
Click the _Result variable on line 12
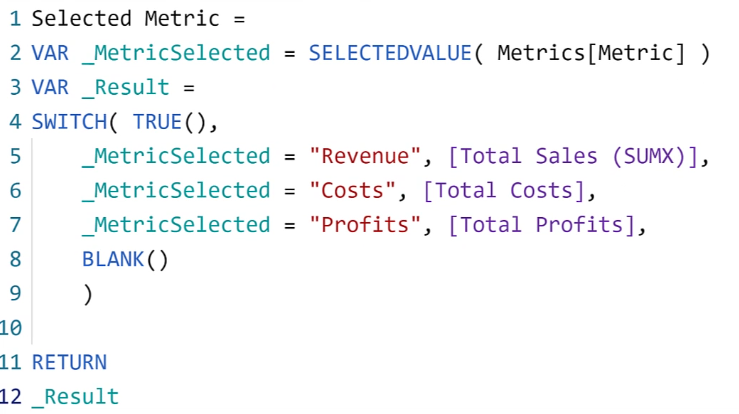[75, 397]
